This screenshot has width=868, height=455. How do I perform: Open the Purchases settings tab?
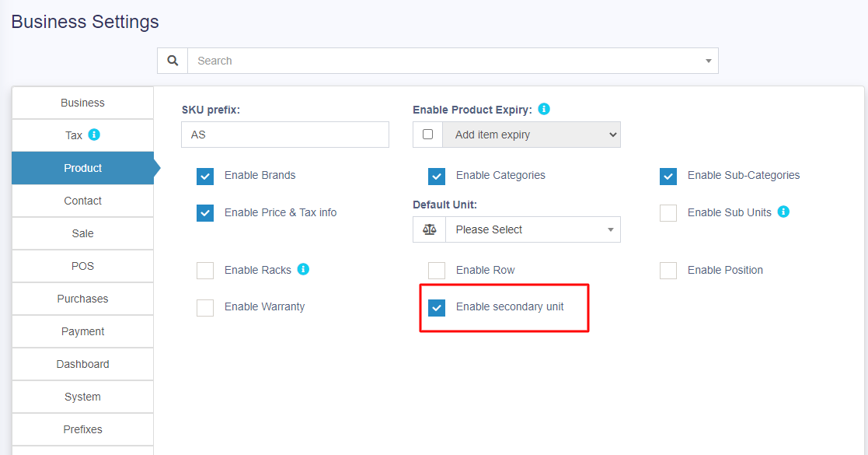pyautogui.click(x=82, y=299)
